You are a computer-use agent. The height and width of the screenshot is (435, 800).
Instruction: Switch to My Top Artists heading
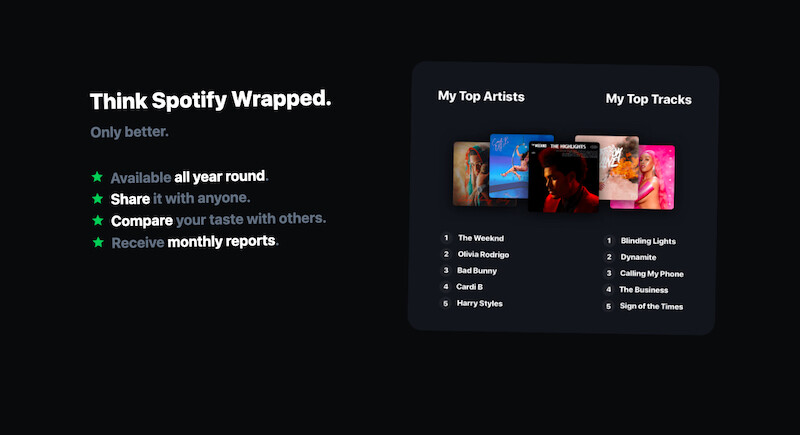coord(481,96)
